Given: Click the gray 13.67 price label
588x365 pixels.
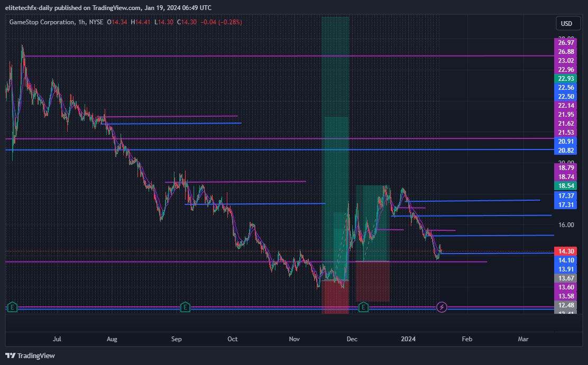Looking at the screenshot, I should coord(566,278).
